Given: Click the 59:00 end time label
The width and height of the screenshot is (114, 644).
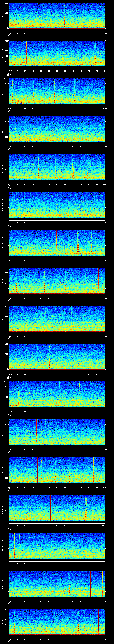Looking at the screenshot, I should pos(105,487).
